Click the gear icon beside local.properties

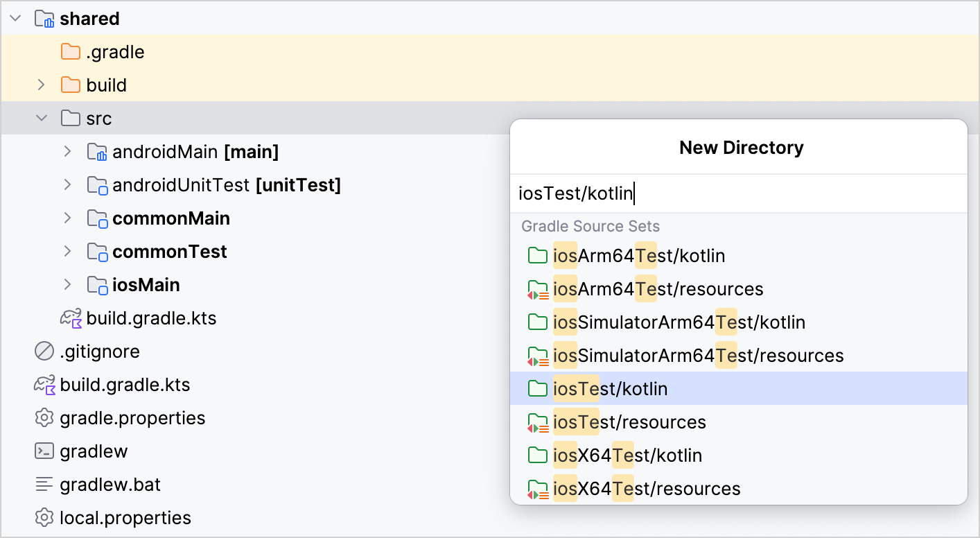44,517
